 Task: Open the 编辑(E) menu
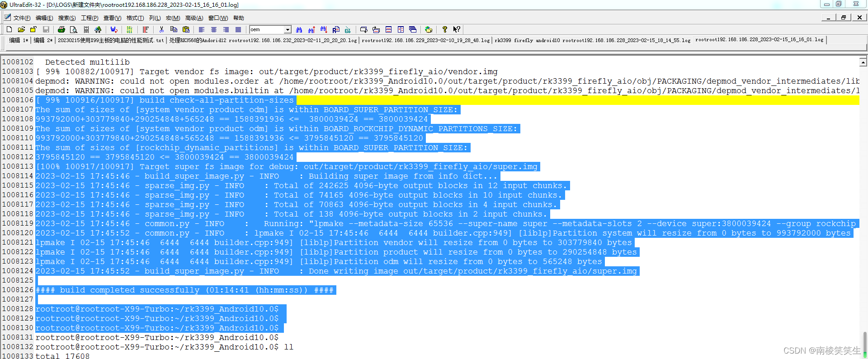(x=44, y=18)
